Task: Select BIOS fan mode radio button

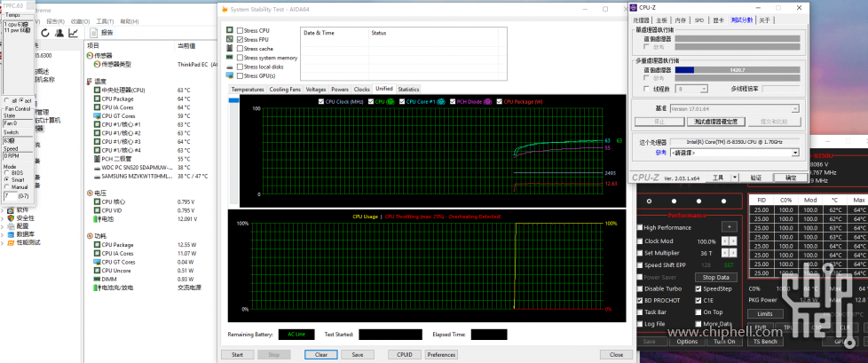Action: point(6,173)
